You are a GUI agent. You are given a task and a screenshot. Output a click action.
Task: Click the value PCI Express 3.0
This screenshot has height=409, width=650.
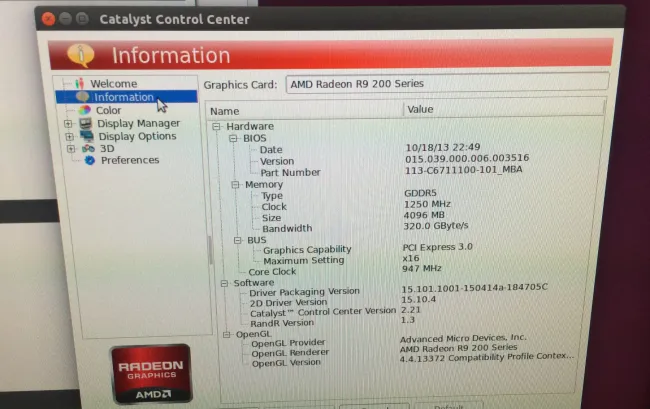(437, 247)
